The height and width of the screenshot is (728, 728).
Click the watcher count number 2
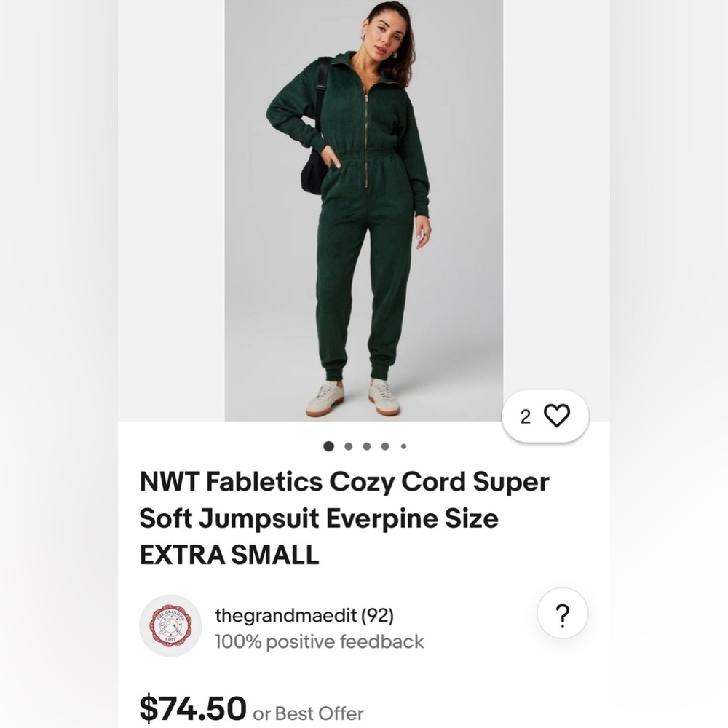523,415
